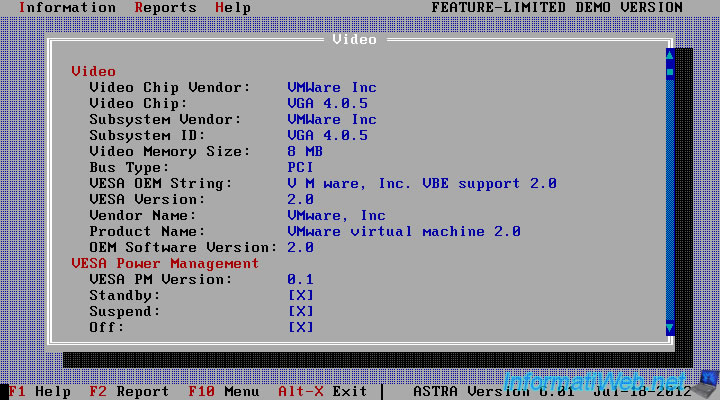720x400 pixels.
Task: Click VMWare Inc value for Video Chip Vendor
Action: click(332, 87)
